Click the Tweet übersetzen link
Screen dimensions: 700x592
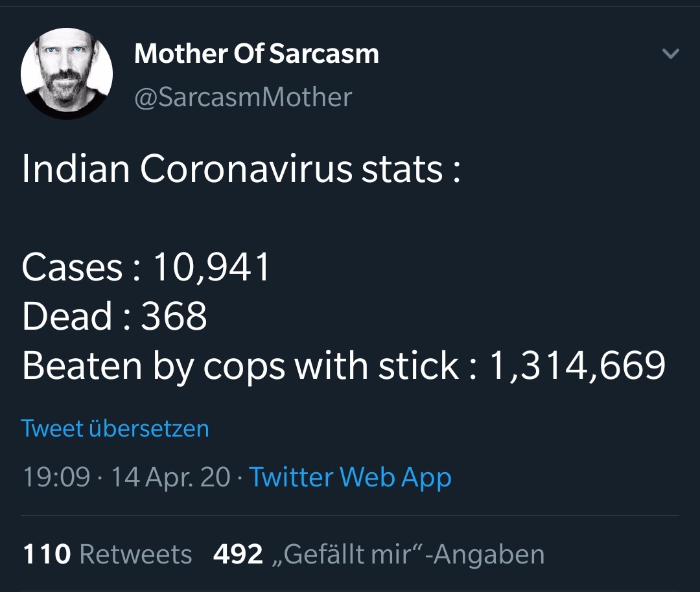click(x=115, y=428)
